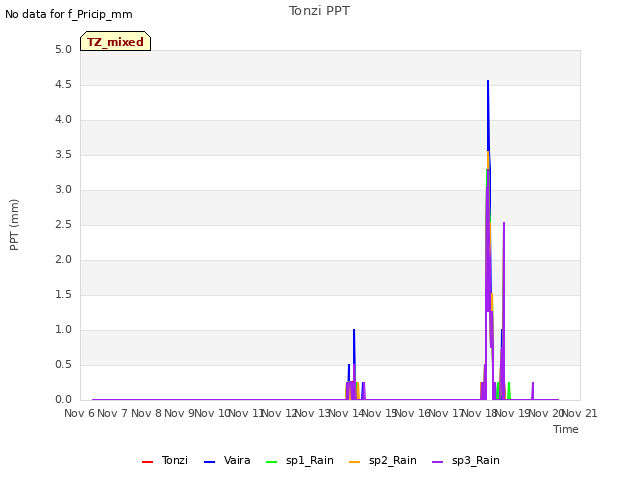Click the 3.5 y-axis tick label

click(x=63, y=155)
